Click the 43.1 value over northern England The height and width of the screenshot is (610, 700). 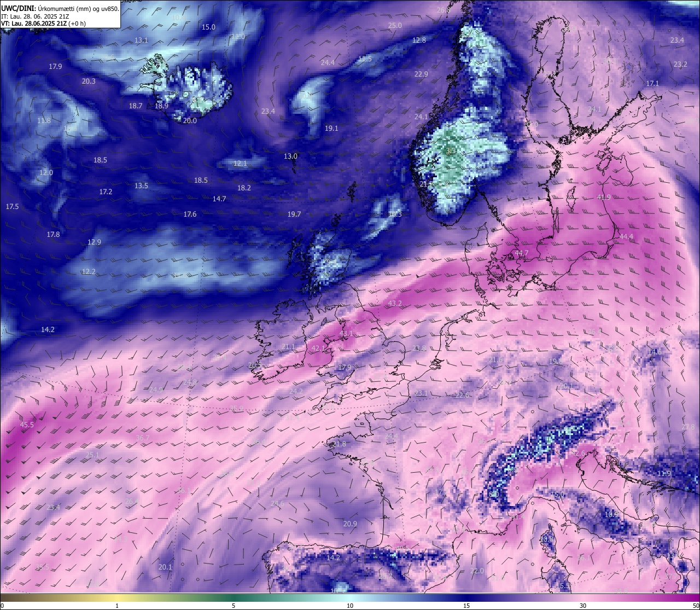click(346, 333)
